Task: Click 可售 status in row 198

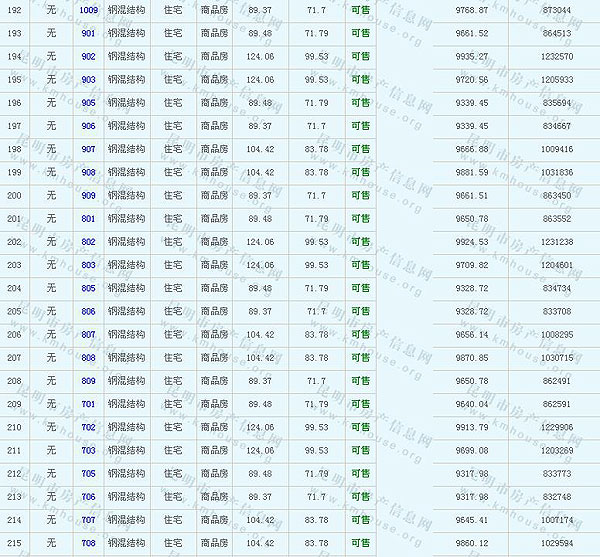Action: [360, 149]
